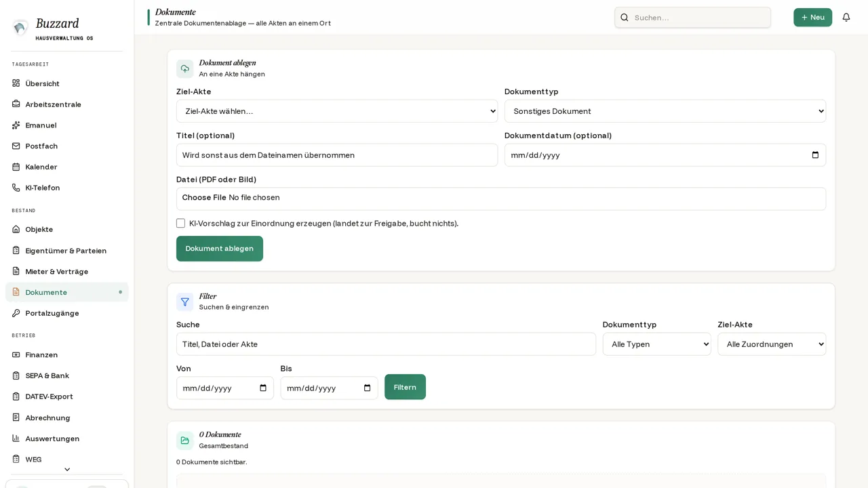
Task: Click the Auswertungen chart icon
Action: 16,439
